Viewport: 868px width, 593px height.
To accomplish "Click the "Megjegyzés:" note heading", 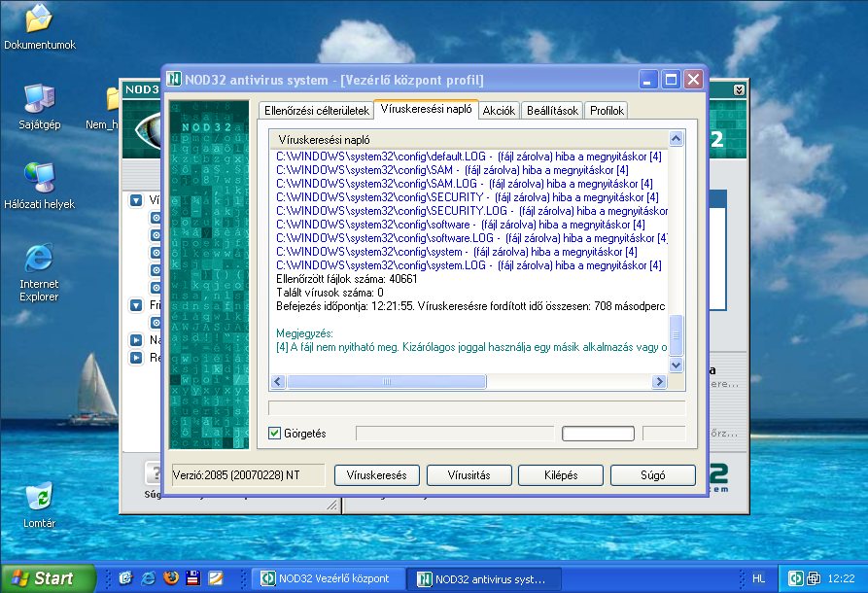I will point(304,333).
